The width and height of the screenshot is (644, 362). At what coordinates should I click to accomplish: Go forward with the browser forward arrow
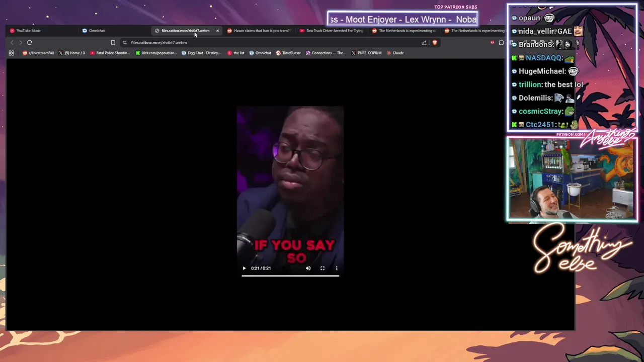coord(21,43)
